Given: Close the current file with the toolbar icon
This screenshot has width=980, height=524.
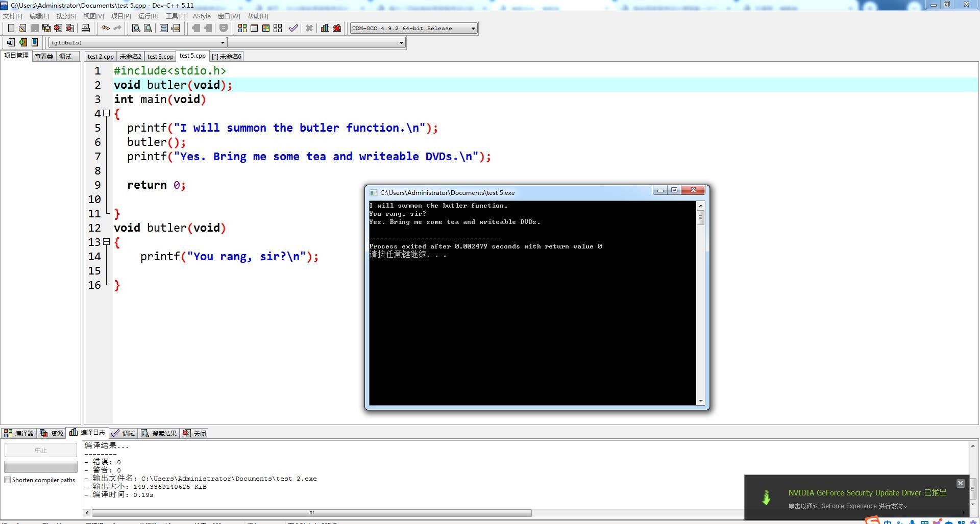Looking at the screenshot, I should pyautogui.click(x=58, y=28).
